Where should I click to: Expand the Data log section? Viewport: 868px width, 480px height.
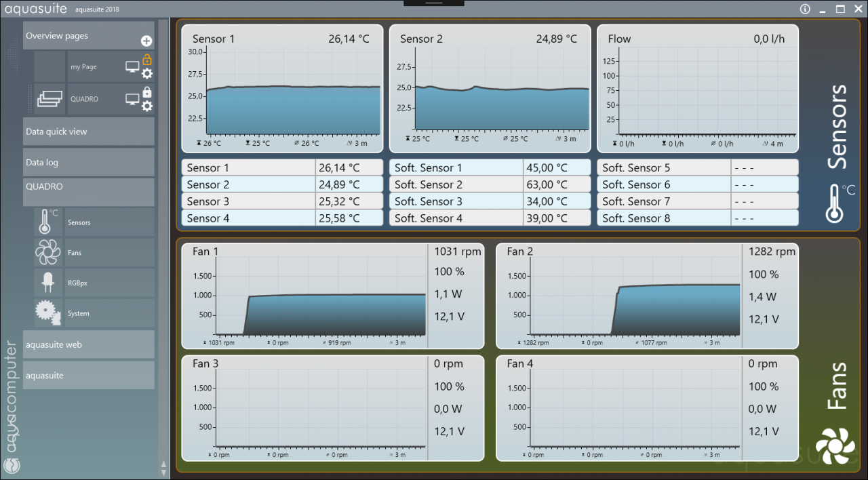pos(89,163)
